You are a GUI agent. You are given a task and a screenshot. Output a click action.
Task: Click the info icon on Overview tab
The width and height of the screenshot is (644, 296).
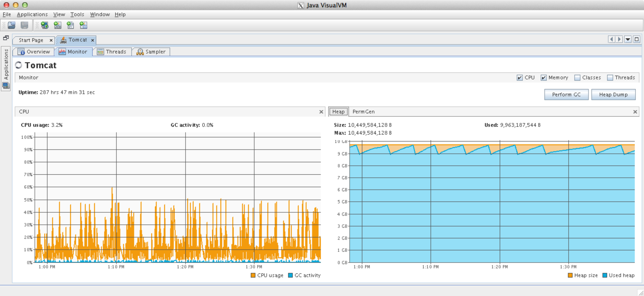click(21, 52)
